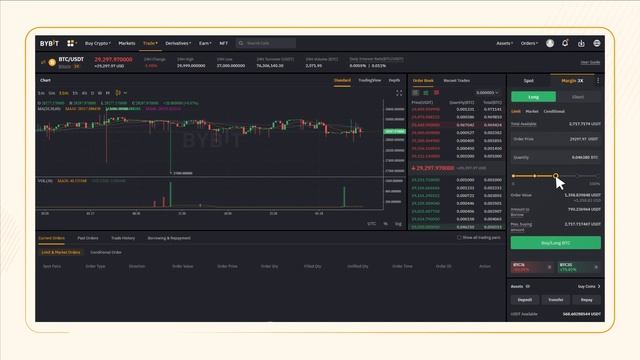Open the Trade History tab
Viewport: 640px width, 360px height.
pos(123,238)
